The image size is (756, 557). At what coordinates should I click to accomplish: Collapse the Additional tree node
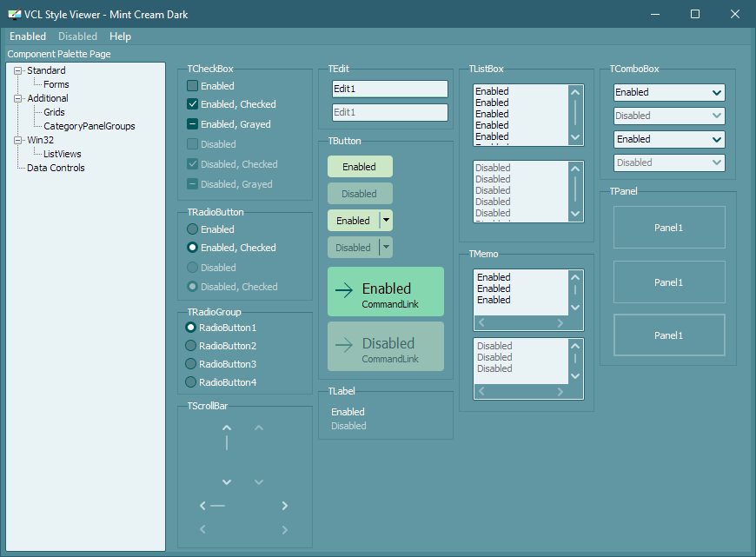pos(18,98)
